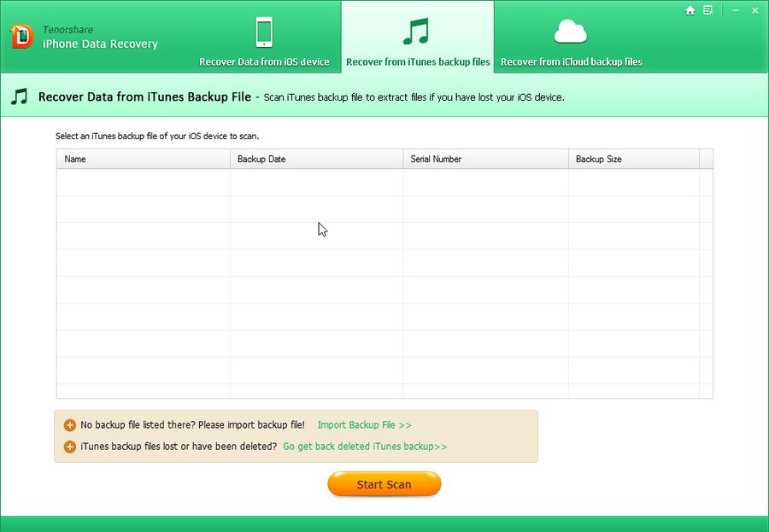This screenshot has height=532, width=769.
Task: Click the iPhone device icon
Action: pos(264,32)
